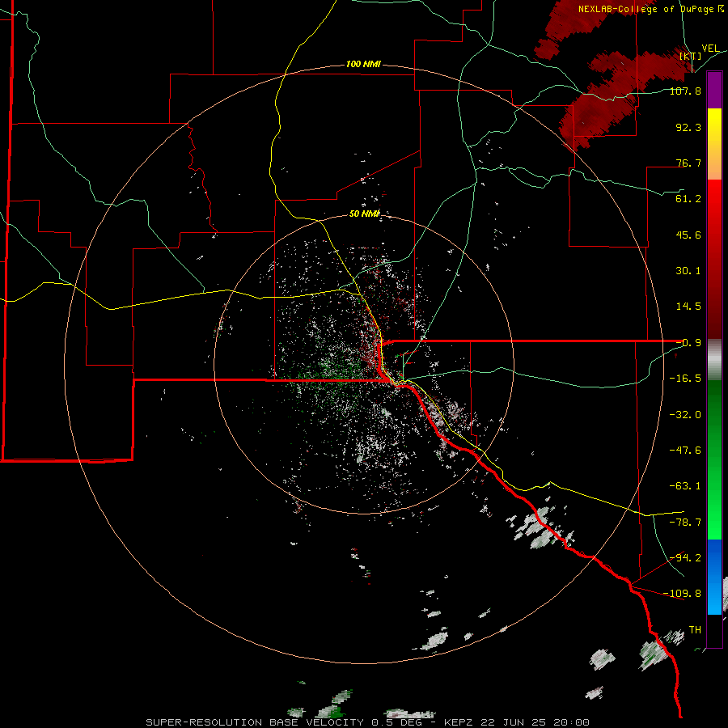Screen dimensions: 728x728
Task: Click the -94.2 velocity scale value
Action: point(685,558)
